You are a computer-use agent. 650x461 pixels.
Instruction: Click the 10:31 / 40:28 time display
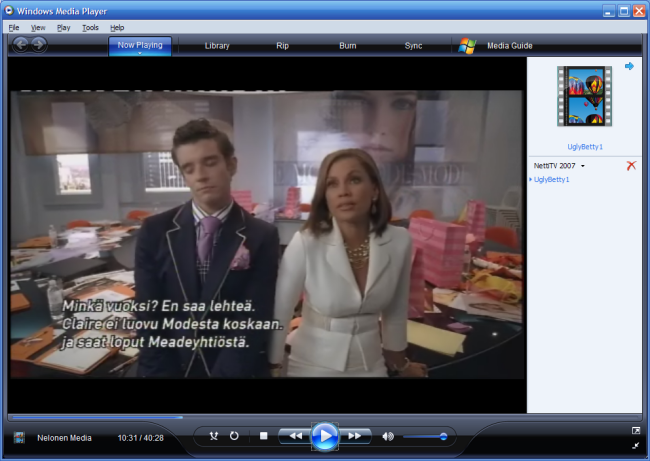[141, 438]
